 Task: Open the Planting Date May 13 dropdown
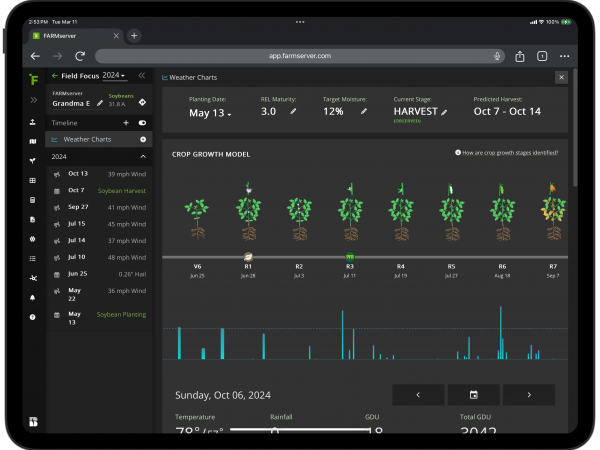210,113
